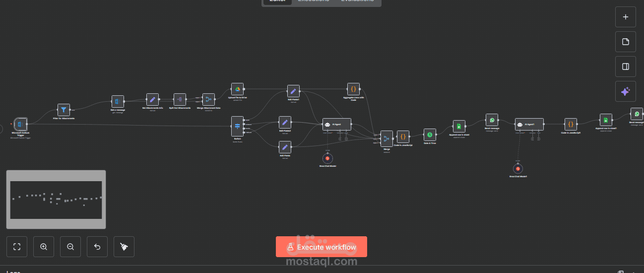The image size is (644, 273).
Task: Add tool sub-node to AI Agent
Action: tap(346, 138)
